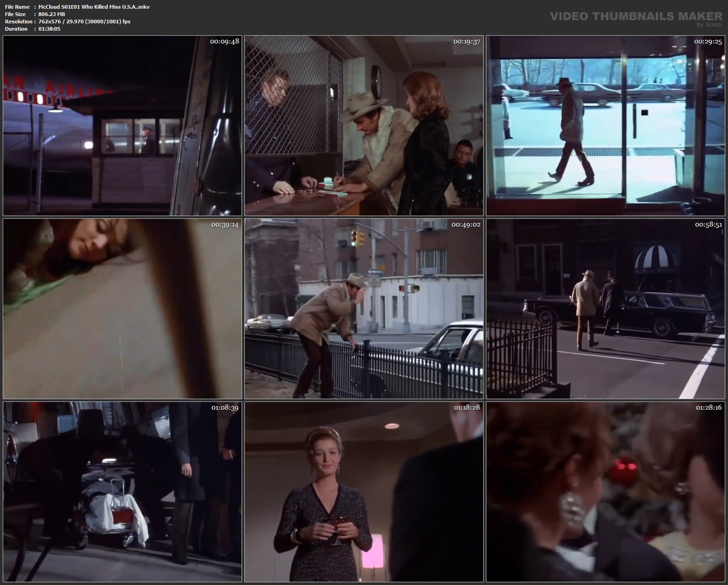Screen dimensions: 728x585
Task: Click the Resolution label
Action: point(19,22)
